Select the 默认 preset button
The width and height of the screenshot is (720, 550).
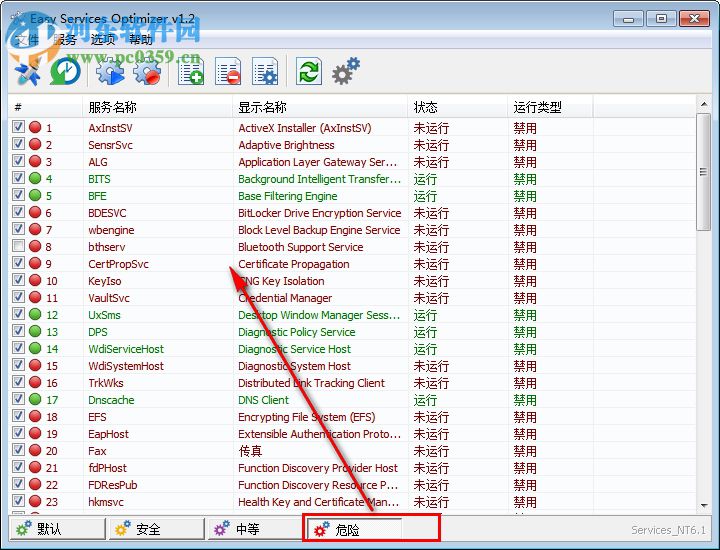pos(57,529)
